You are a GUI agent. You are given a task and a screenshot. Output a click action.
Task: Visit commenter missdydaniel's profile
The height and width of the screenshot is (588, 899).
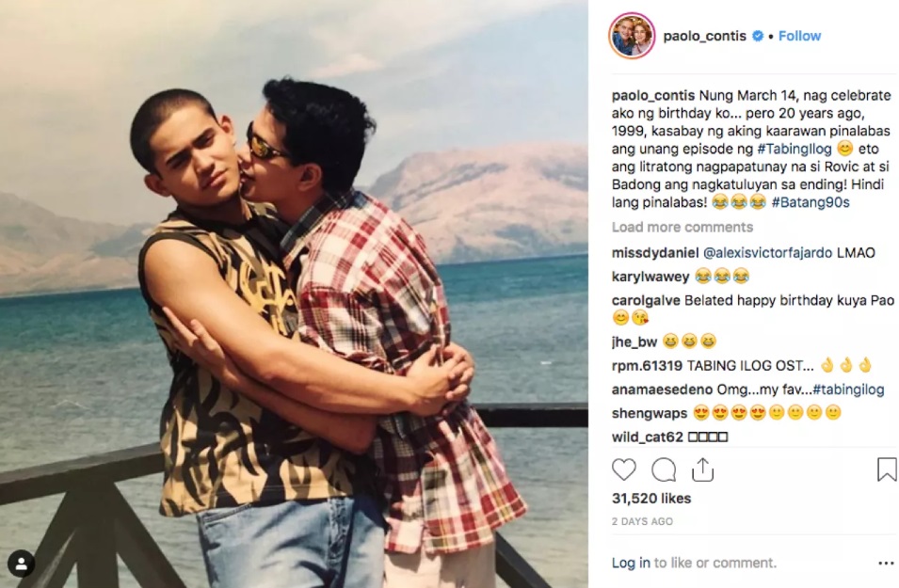tap(655, 253)
